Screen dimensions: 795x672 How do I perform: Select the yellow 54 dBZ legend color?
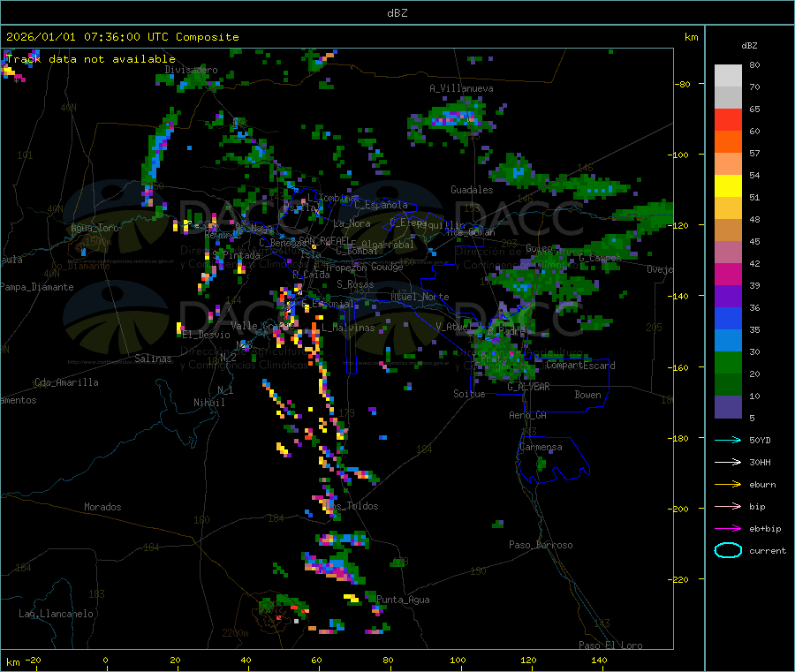tap(728, 186)
